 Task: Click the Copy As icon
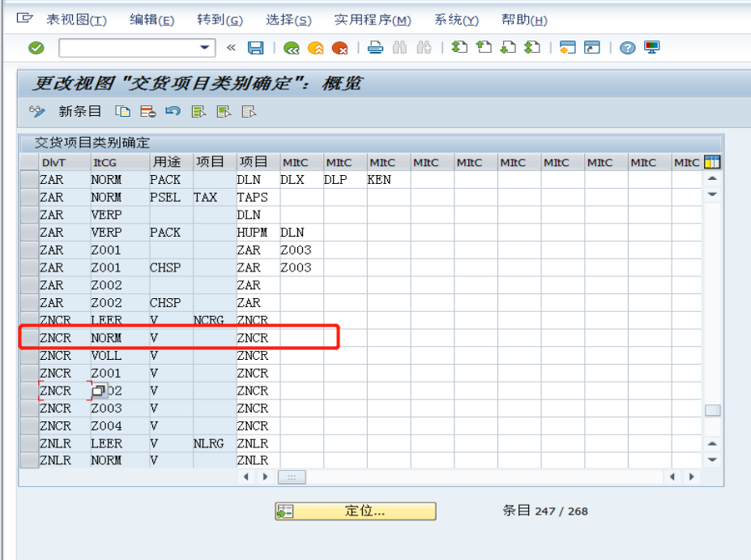click(x=122, y=112)
